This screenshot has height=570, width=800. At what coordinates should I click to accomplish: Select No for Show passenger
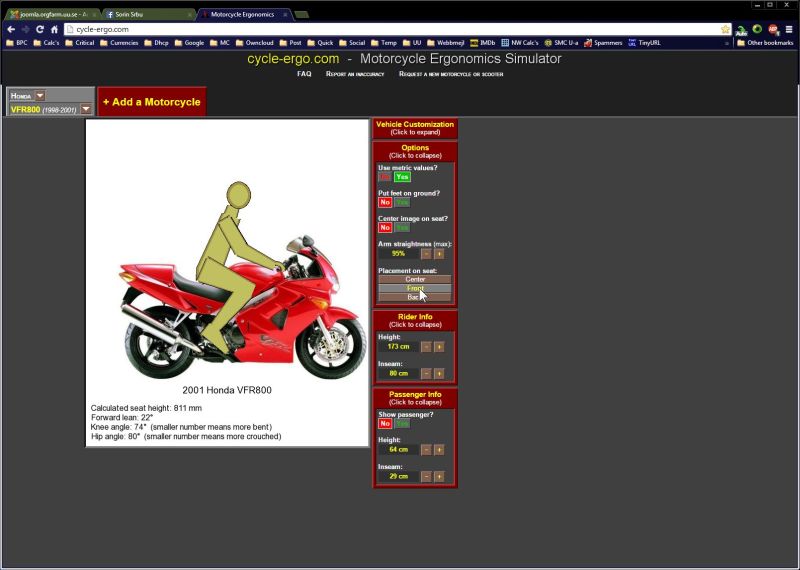click(x=385, y=424)
